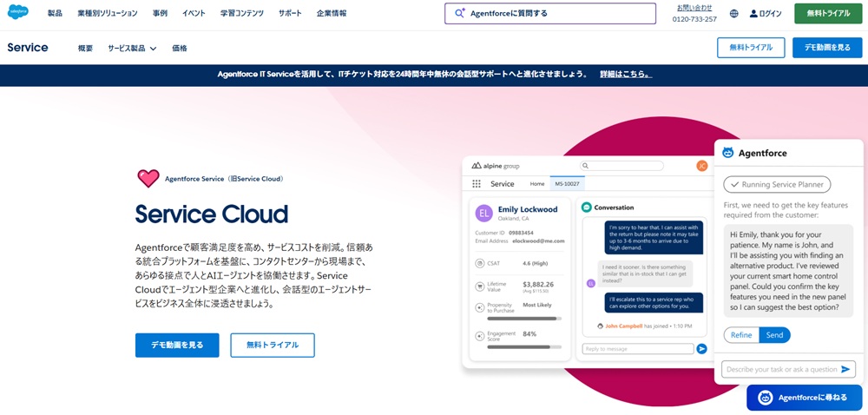Click the hero デモ動画を見る button

[x=177, y=345]
